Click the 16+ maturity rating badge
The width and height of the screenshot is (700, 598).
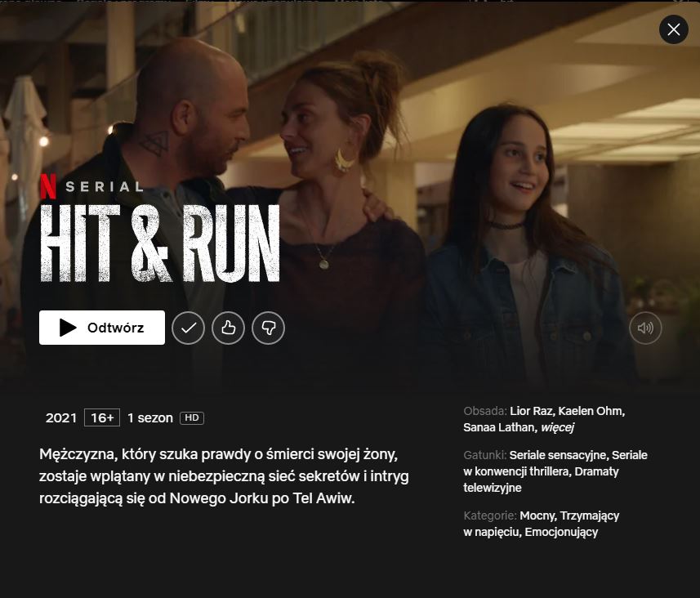102,417
